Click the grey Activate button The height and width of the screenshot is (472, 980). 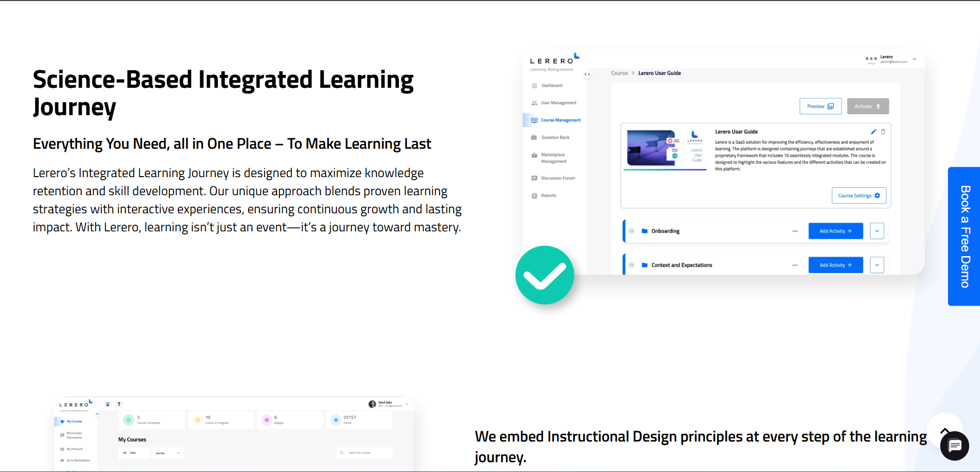tap(868, 106)
